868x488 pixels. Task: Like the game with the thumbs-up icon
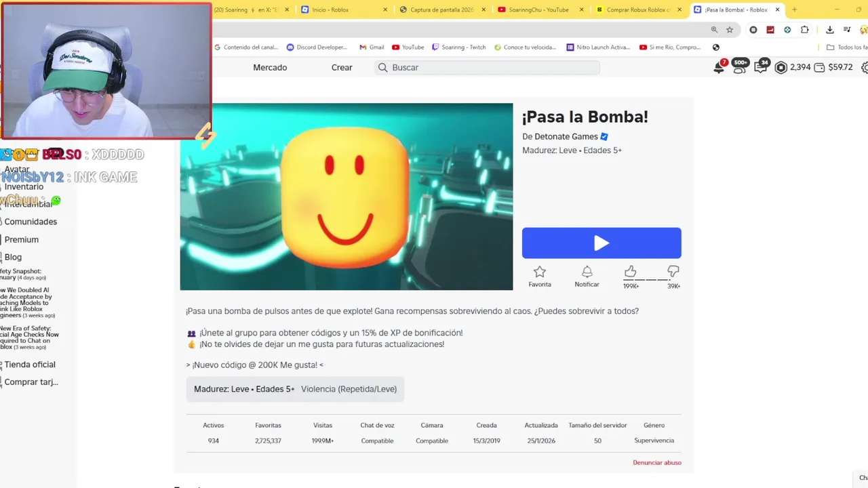tap(630, 272)
